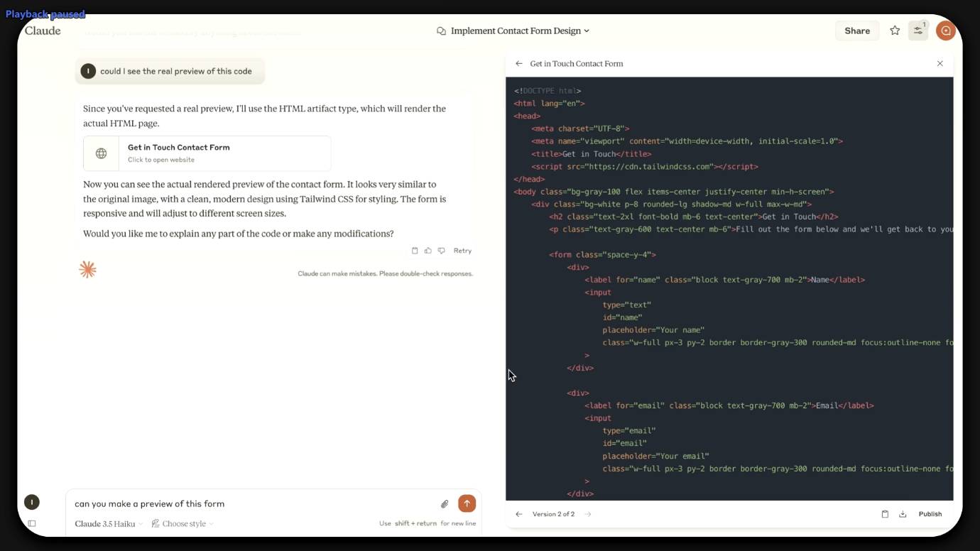Go to the previous artifact version
Viewport: 980px width, 551px height.
pyautogui.click(x=518, y=514)
